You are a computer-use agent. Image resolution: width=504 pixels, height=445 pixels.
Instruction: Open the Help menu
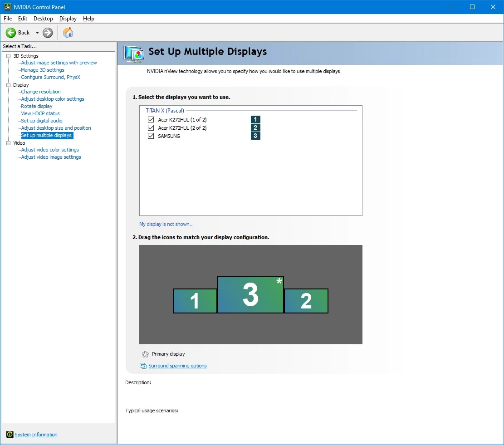(88, 19)
